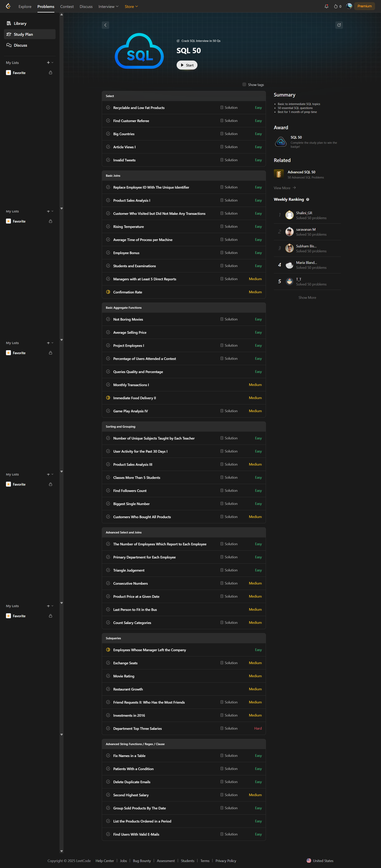Click the notifications bell icon
The height and width of the screenshot is (868, 381).
point(326,6)
